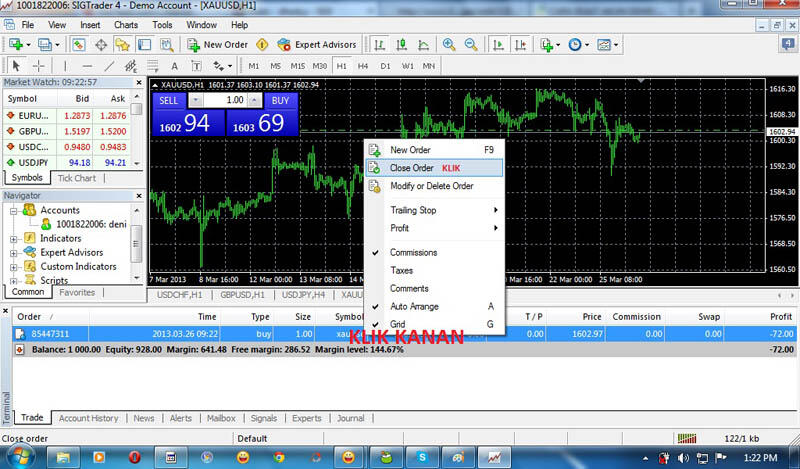This screenshot has width=800, height=469.
Task: Toggle Grid option in context menu
Action: (x=435, y=324)
